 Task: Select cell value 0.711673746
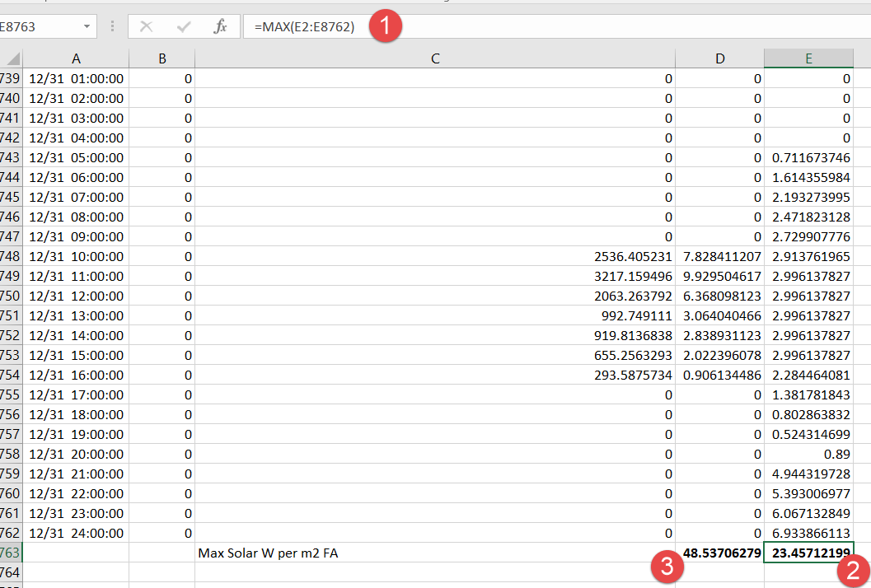pyautogui.click(x=811, y=157)
